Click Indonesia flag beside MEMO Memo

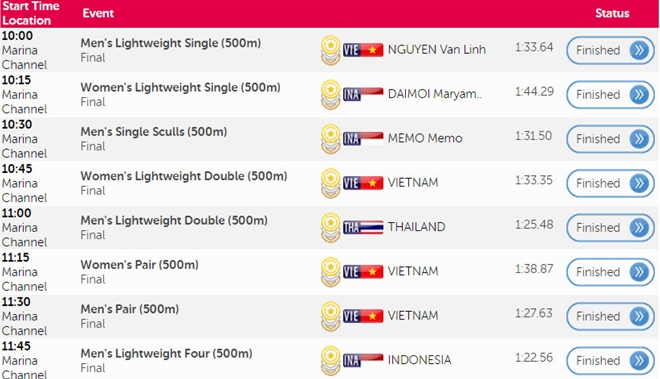363,139
